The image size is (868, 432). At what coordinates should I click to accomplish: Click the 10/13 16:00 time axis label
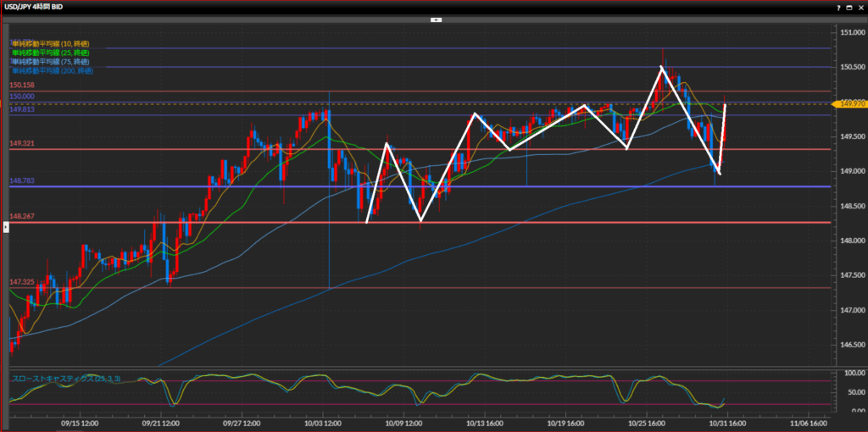click(x=485, y=421)
